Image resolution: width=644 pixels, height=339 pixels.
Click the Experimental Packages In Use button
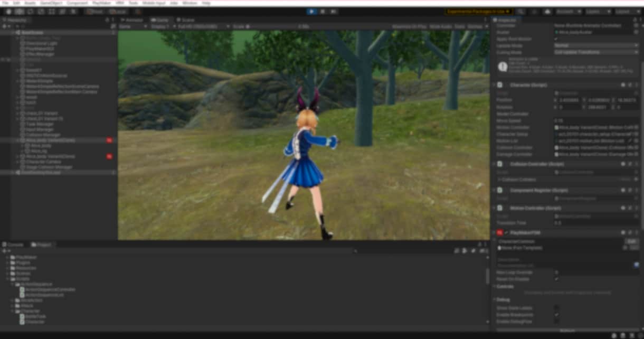478,11
